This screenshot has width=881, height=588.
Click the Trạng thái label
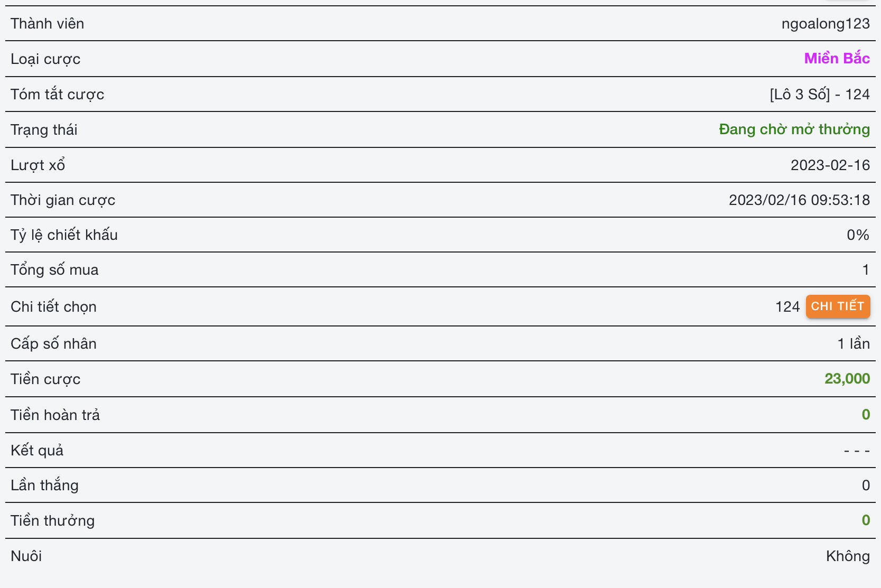(x=44, y=130)
